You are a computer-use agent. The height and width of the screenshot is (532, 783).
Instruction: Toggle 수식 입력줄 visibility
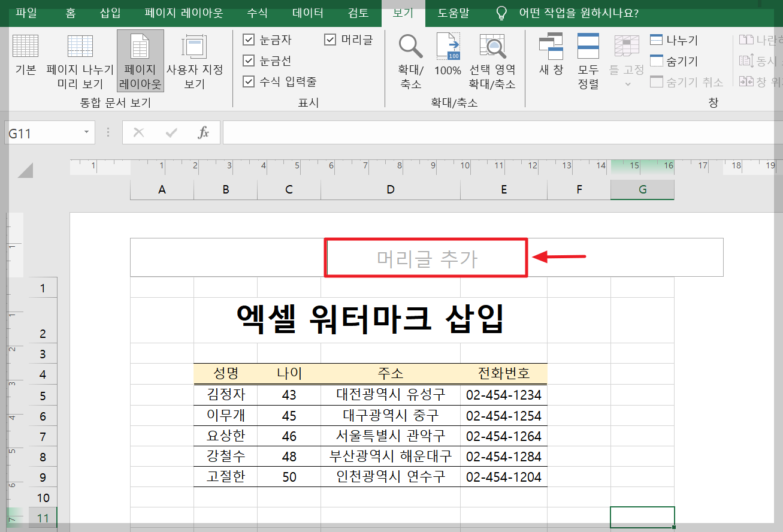point(249,81)
